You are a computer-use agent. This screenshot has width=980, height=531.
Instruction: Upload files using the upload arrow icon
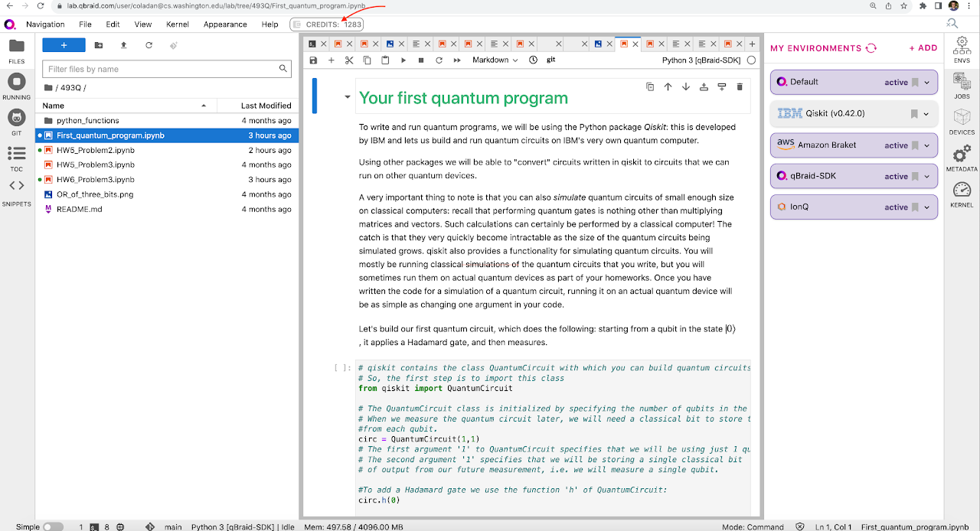[x=124, y=45]
